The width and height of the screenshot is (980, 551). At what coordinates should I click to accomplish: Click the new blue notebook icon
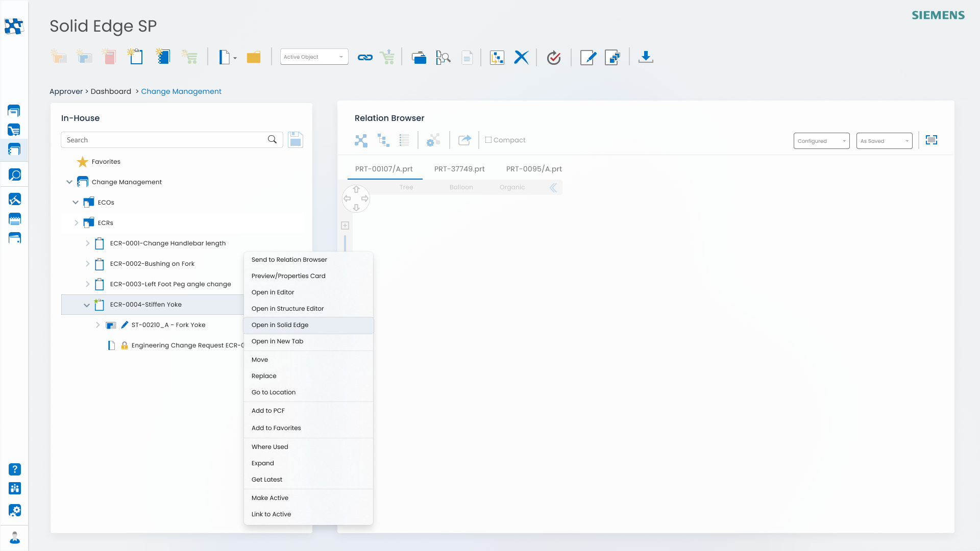tap(163, 56)
